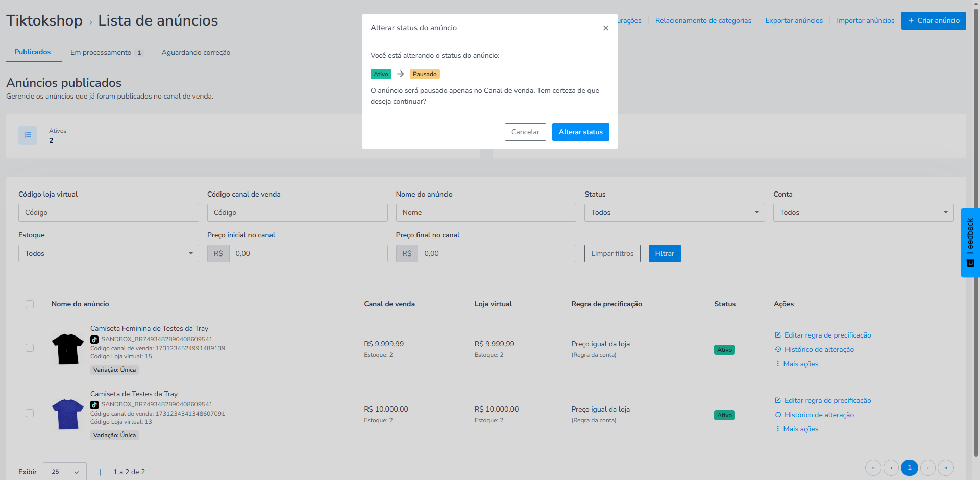Click Camiseta Feminina de Testes da Tray name
Image resolution: width=980 pixels, height=480 pixels.
[x=149, y=328]
